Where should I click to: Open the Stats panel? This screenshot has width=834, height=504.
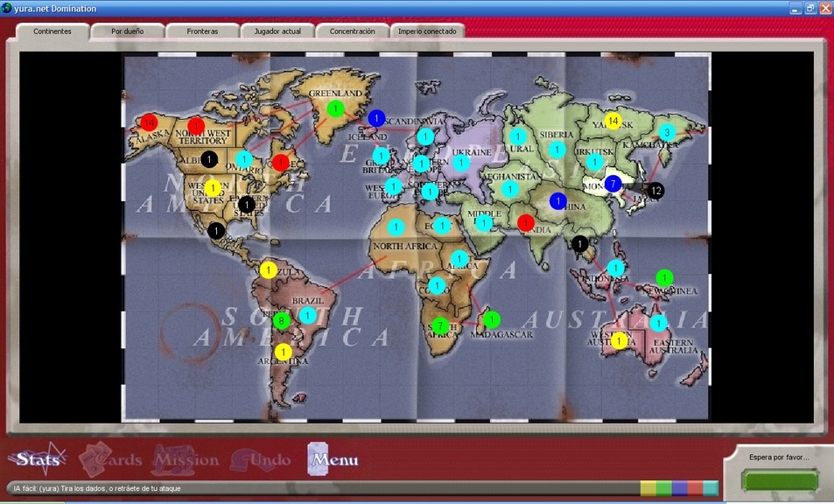(x=38, y=458)
